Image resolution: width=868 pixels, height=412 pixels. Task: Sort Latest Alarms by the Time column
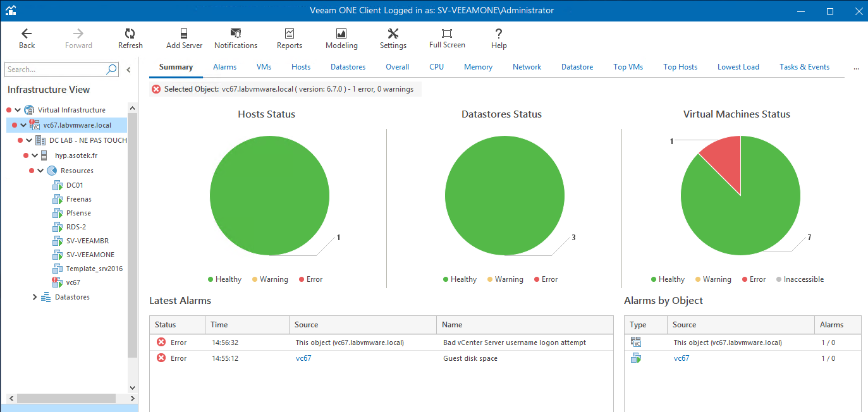click(247, 325)
